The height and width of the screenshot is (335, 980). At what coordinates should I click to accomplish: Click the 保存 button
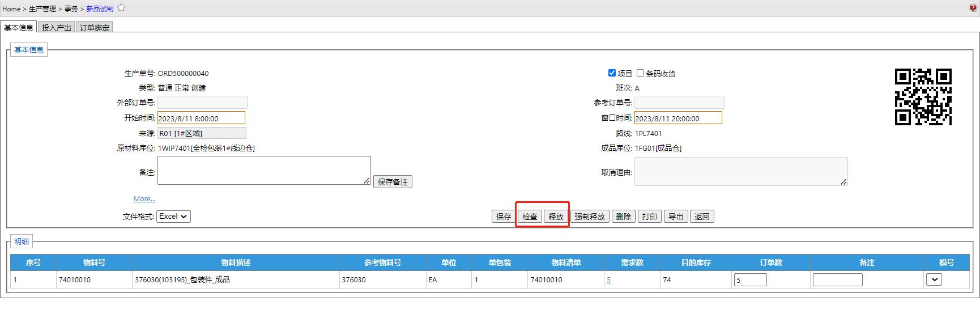point(504,217)
